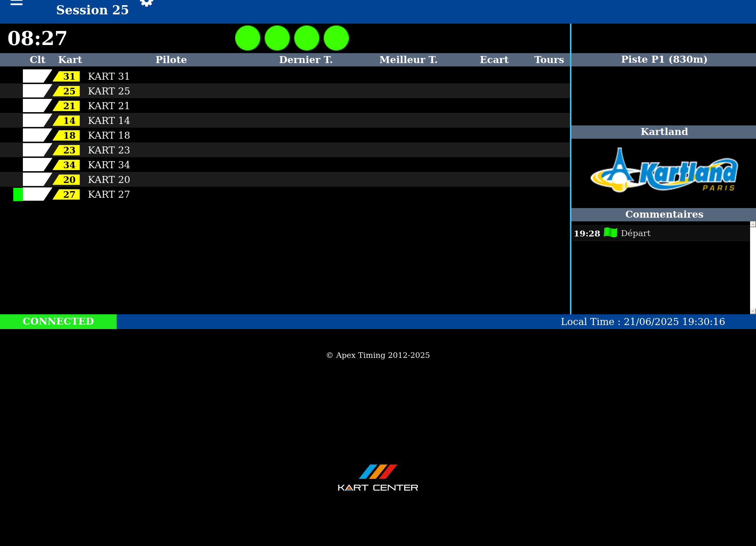Click the yellow kart 31 number badge

pos(68,76)
